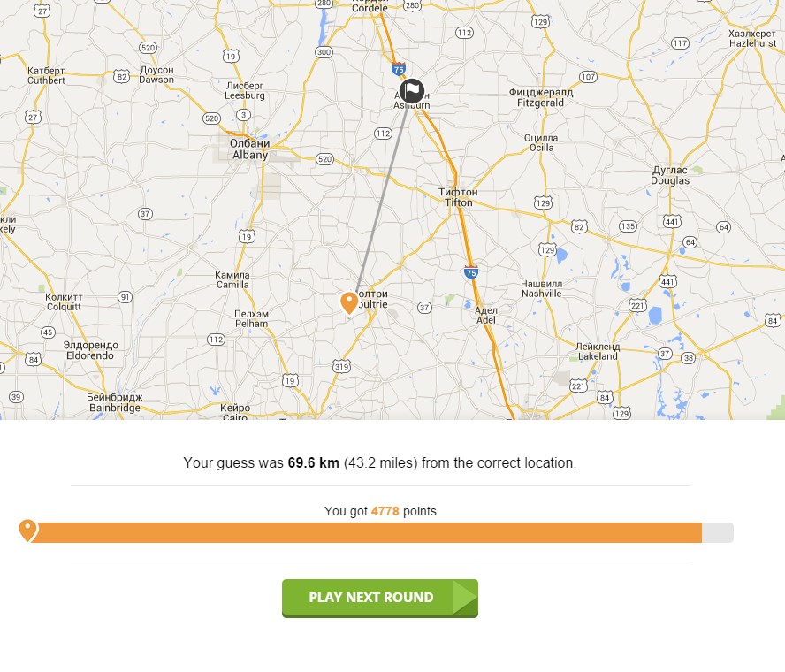Click the route 520 shield near Dawson
The image size is (785, 672).
pyautogui.click(x=148, y=48)
